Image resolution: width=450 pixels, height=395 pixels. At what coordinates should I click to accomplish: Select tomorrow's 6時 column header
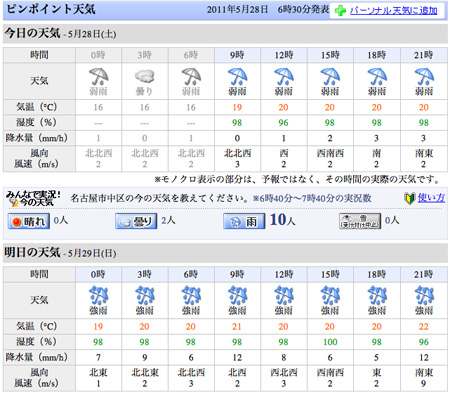(x=191, y=274)
